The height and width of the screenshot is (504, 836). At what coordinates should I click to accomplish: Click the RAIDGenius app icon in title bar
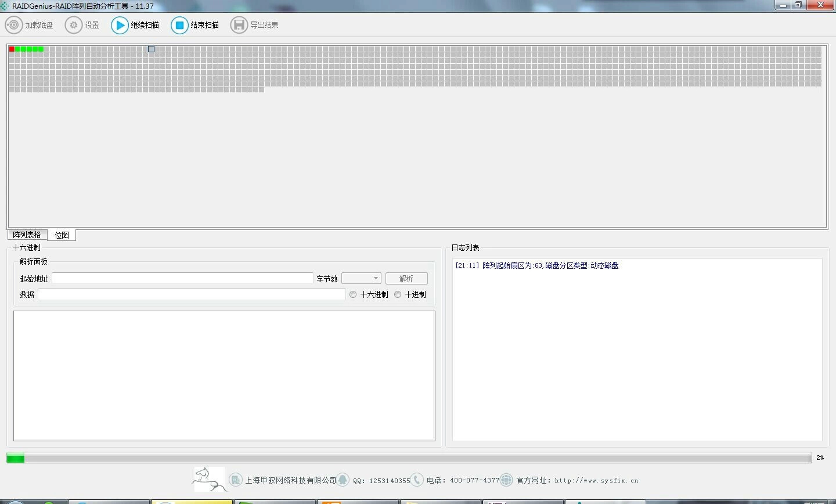(x=5, y=6)
